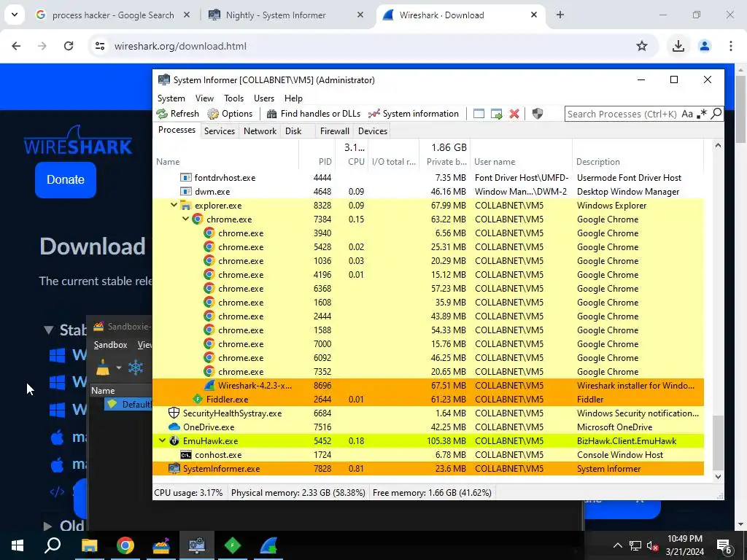Collapse the explorer.exe tree node

(174, 205)
